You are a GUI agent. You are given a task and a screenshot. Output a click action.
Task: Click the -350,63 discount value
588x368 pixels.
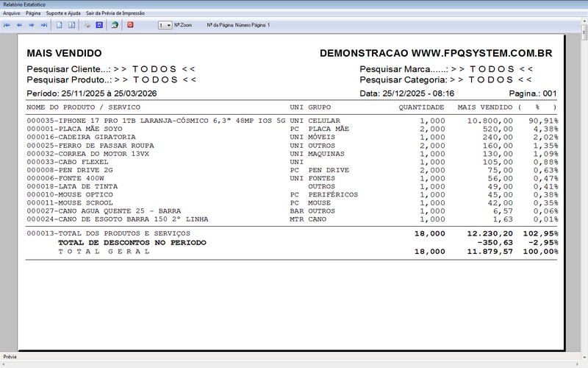[x=495, y=243]
